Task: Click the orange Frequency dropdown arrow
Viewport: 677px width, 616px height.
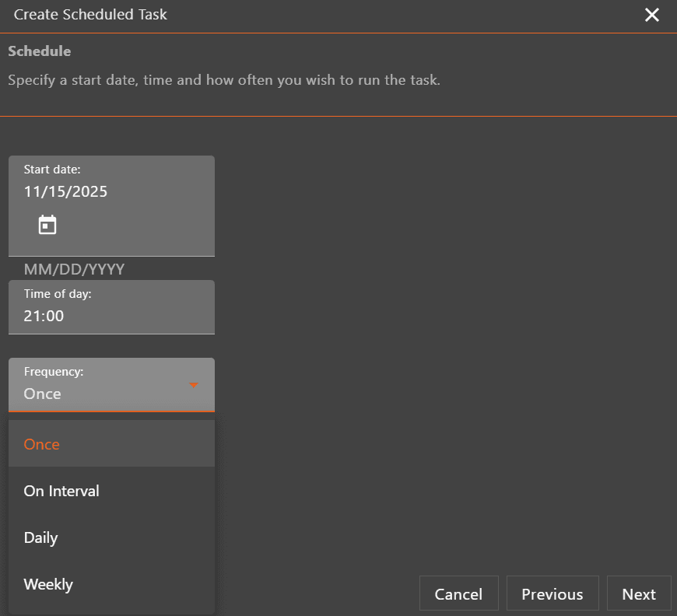Action: pyautogui.click(x=194, y=385)
